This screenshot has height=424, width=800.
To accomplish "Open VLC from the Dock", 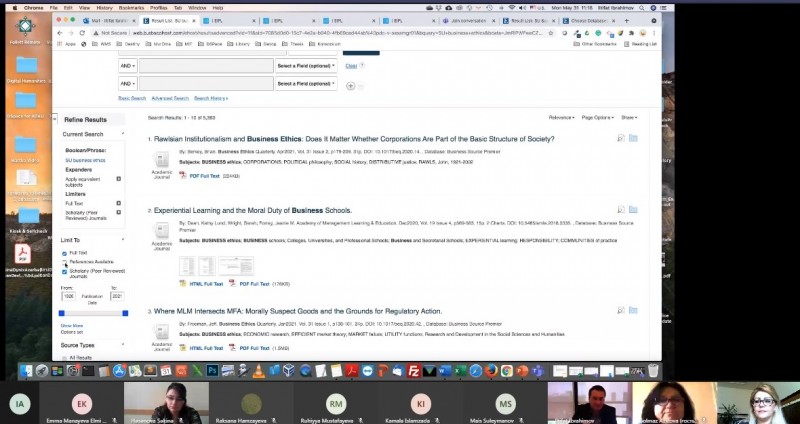I will [259, 371].
